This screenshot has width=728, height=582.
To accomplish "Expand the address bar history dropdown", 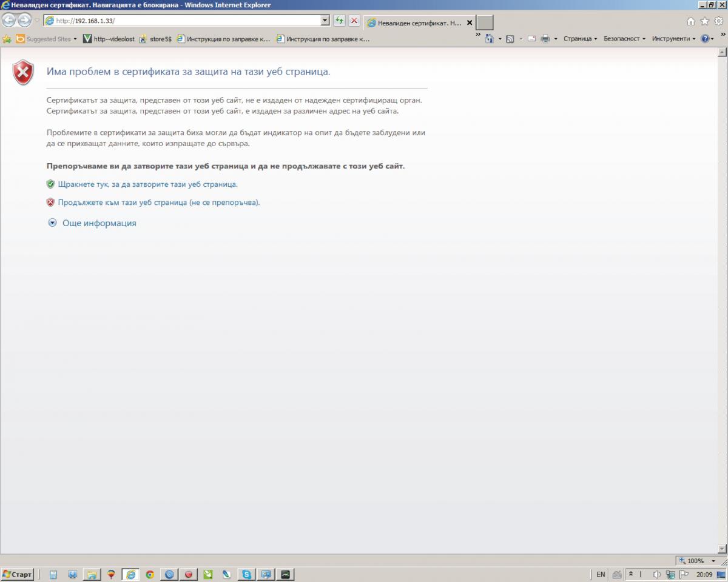I will click(325, 21).
